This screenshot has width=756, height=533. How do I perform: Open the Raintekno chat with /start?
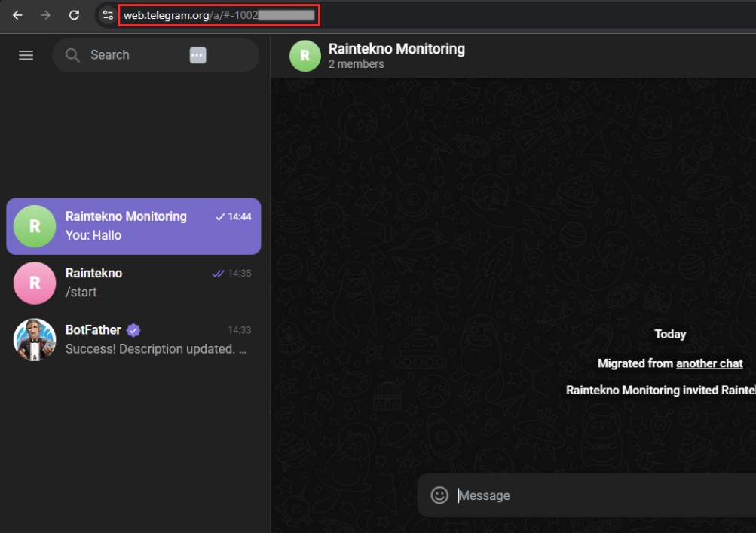[151, 283]
